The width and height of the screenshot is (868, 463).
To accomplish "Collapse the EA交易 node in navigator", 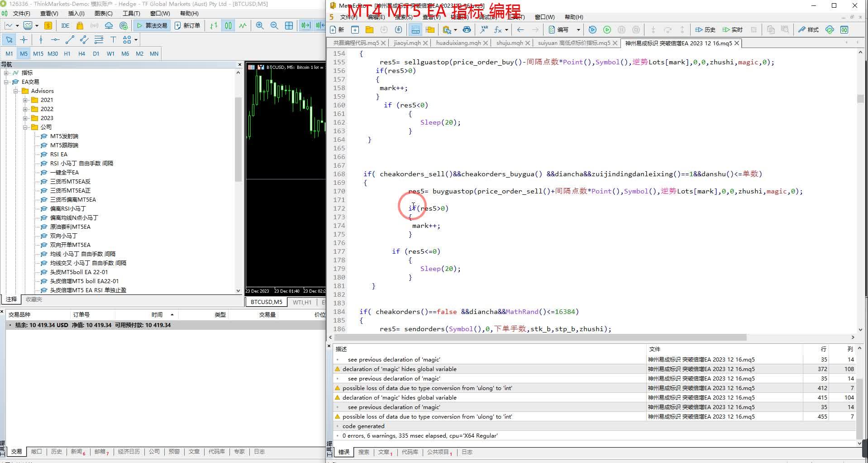I will point(6,82).
